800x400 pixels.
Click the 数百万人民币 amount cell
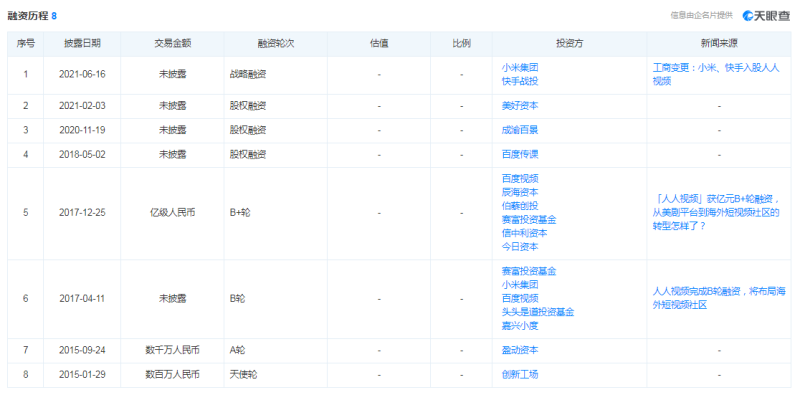pos(172,375)
